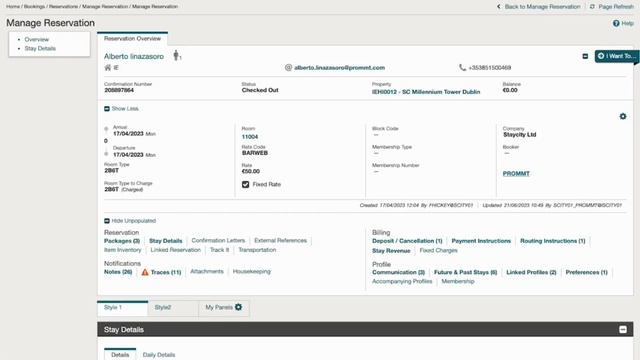The height and width of the screenshot is (360, 640).
Task: Click the email at-sign icon
Action: (x=288, y=67)
